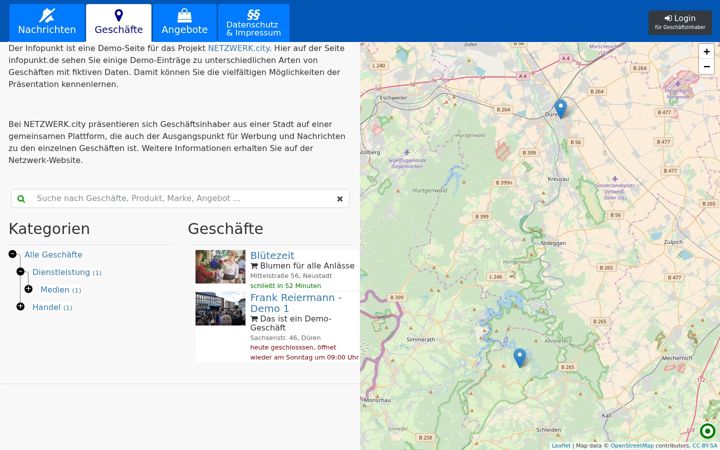Open the Angebote tab

(x=185, y=23)
